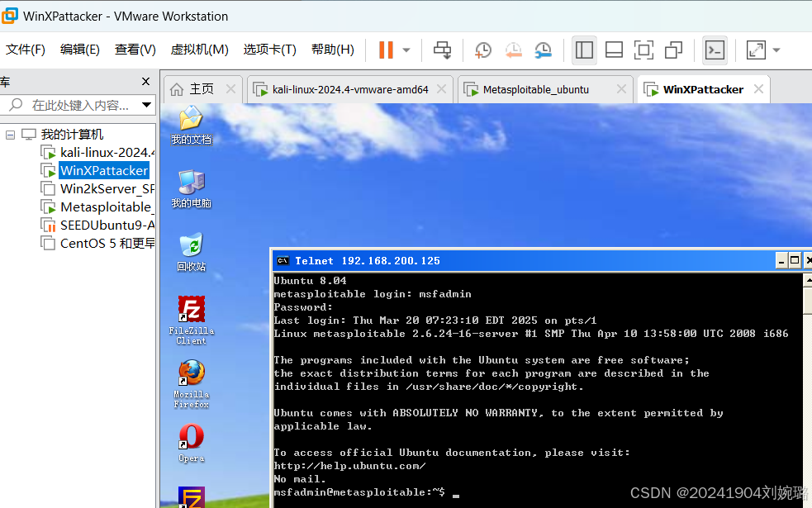Launch the Mozilla Firefox desktop shortcut

[x=191, y=384]
